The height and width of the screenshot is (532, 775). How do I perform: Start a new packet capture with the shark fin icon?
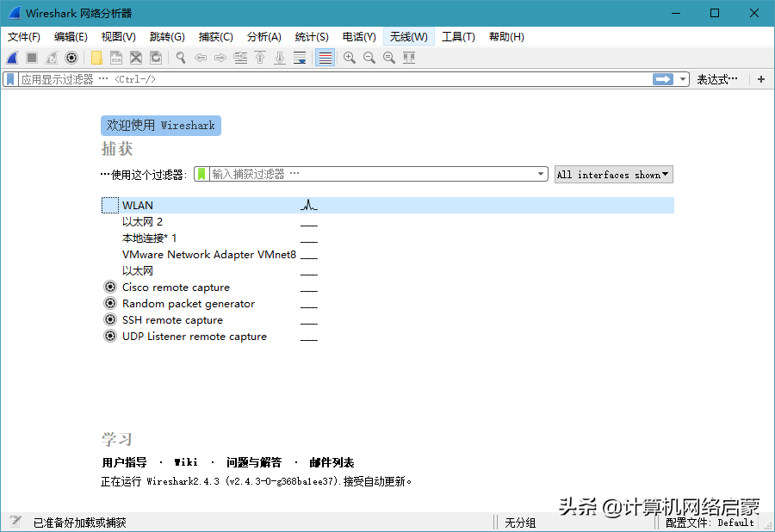(10, 58)
